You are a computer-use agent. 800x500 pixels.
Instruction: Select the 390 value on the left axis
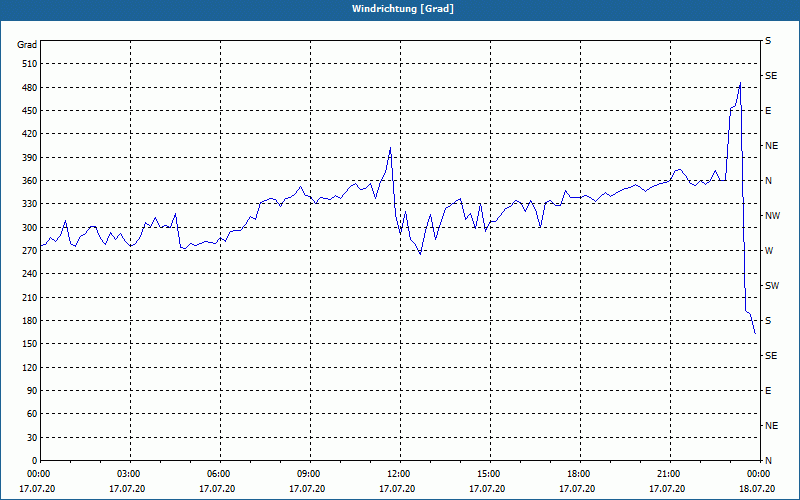click(30, 158)
